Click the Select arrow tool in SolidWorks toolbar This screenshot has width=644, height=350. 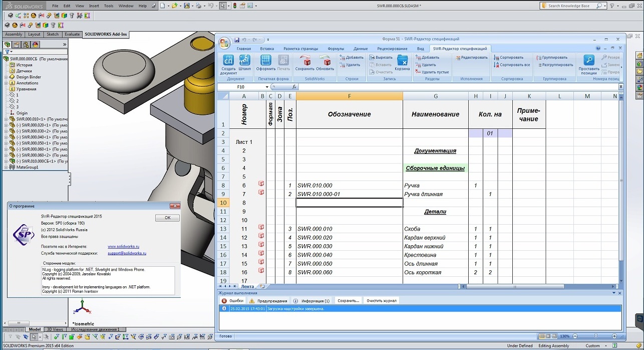(223, 6)
